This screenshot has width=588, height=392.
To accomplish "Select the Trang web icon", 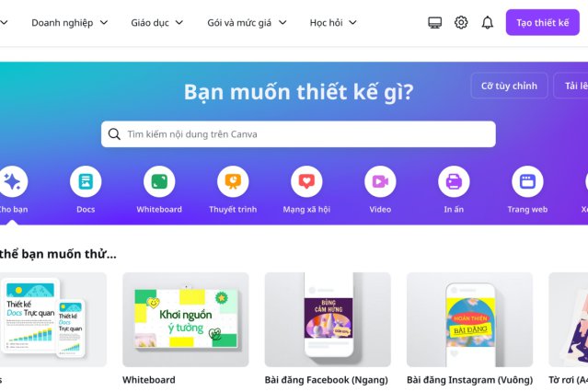I will 527,181.
